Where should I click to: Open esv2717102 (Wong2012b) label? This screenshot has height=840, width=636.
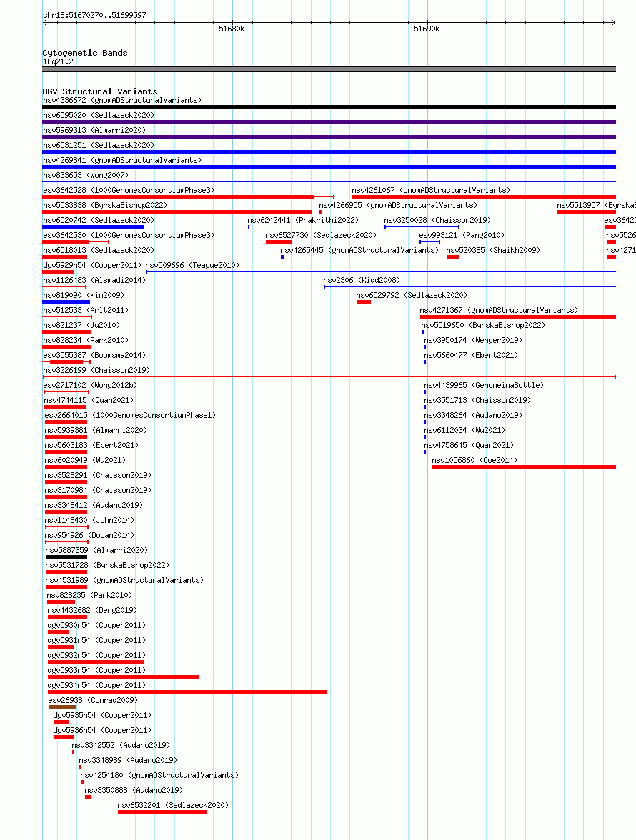[x=90, y=385]
